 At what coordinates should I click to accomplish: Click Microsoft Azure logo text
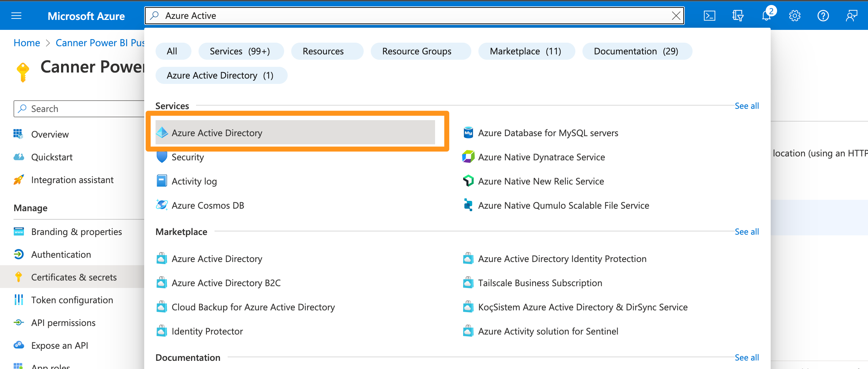(x=86, y=16)
